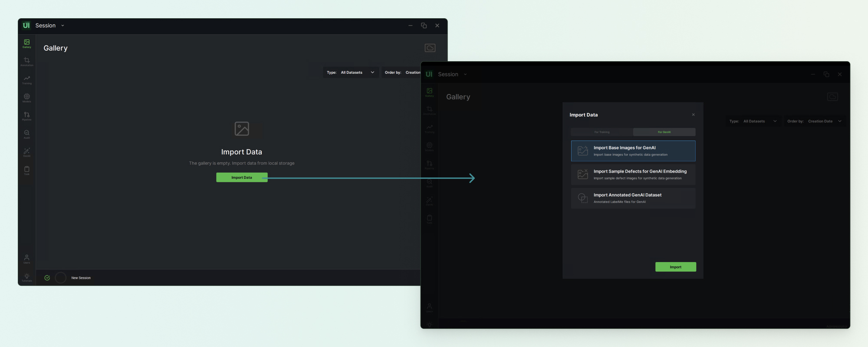Open Order by dropdown in left window
The width and height of the screenshot is (868, 347).
coord(401,72)
